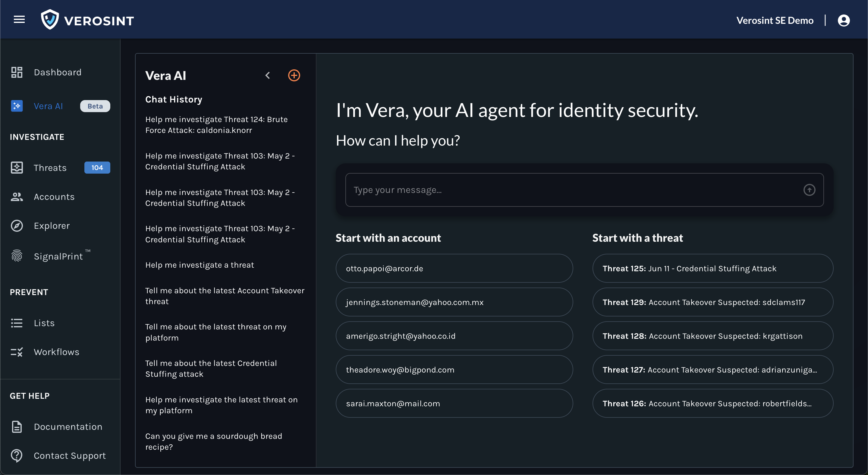Click the Documentation page icon
The width and height of the screenshot is (868, 475).
pos(17,426)
